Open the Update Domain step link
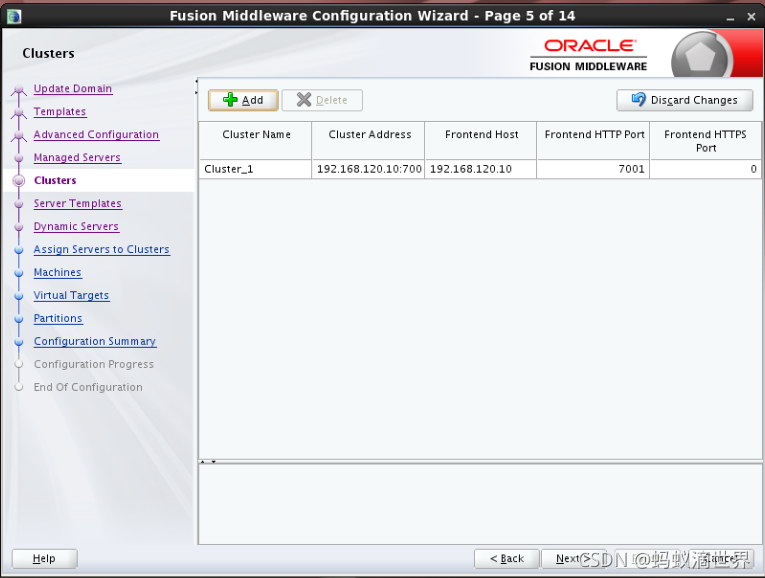The height and width of the screenshot is (578, 765). coord(73,89)
